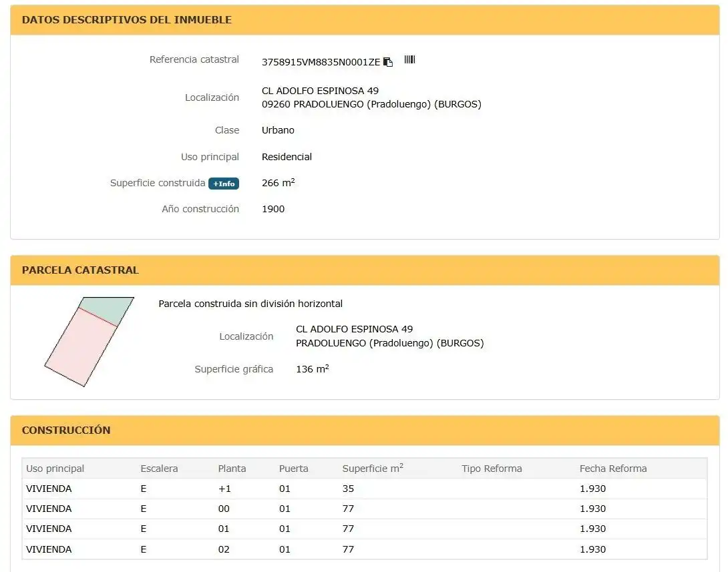The height and width of the screenshot is (572, 728).
Task: Click the 'Planta' column header
Action: 232,469
